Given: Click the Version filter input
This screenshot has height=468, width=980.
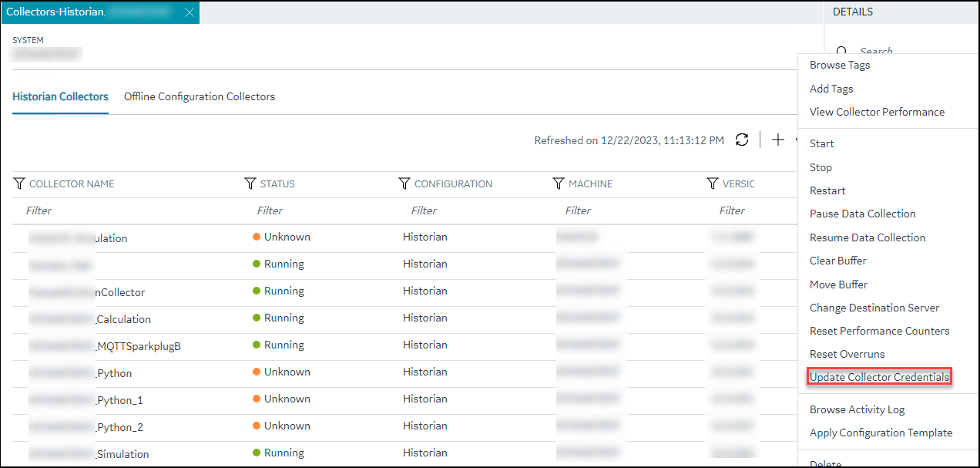Looking at the screenshot, I should [x=751, y=210].
